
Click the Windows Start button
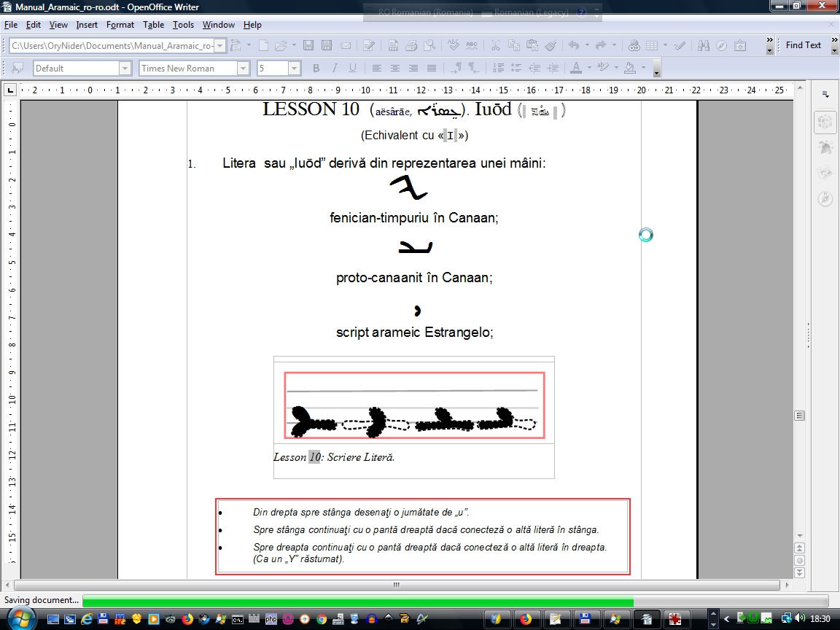20,619
